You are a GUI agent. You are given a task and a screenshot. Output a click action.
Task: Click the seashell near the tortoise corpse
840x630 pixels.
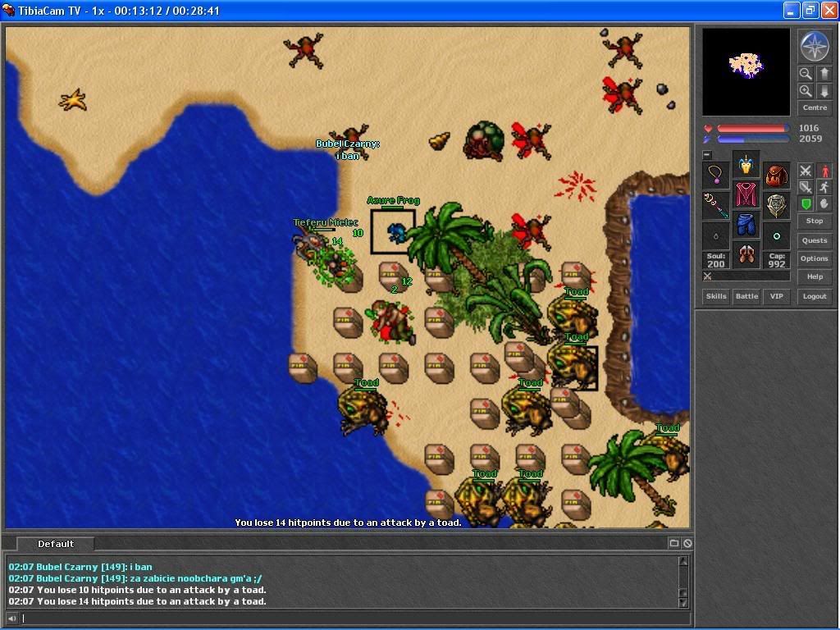(x=440, y=141)
